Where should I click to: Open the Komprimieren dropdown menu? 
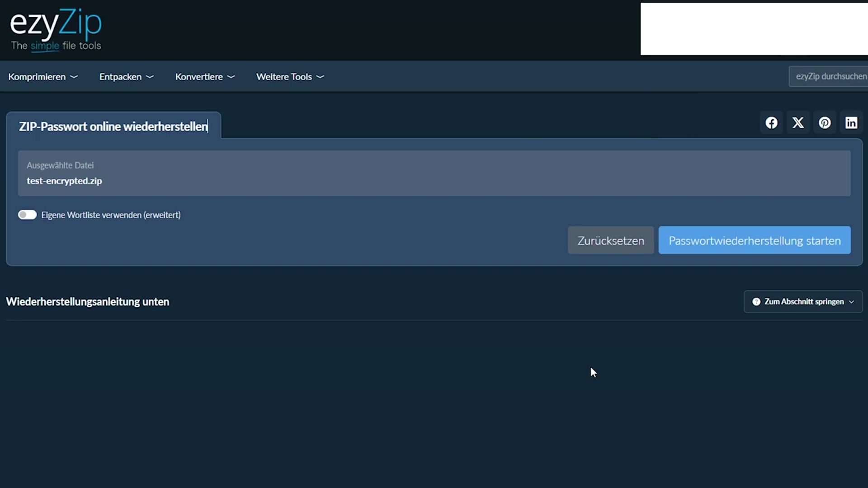[x=43, y=77]
